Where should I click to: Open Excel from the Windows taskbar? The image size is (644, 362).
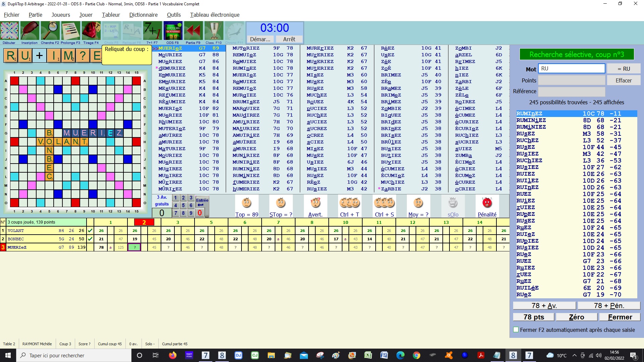(368, 355)
